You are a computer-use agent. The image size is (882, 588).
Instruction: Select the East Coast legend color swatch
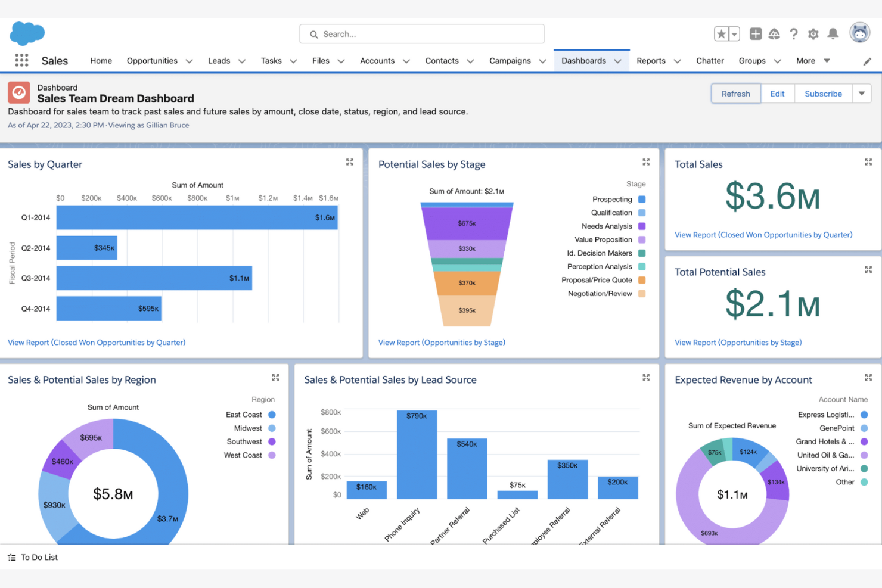272,414
